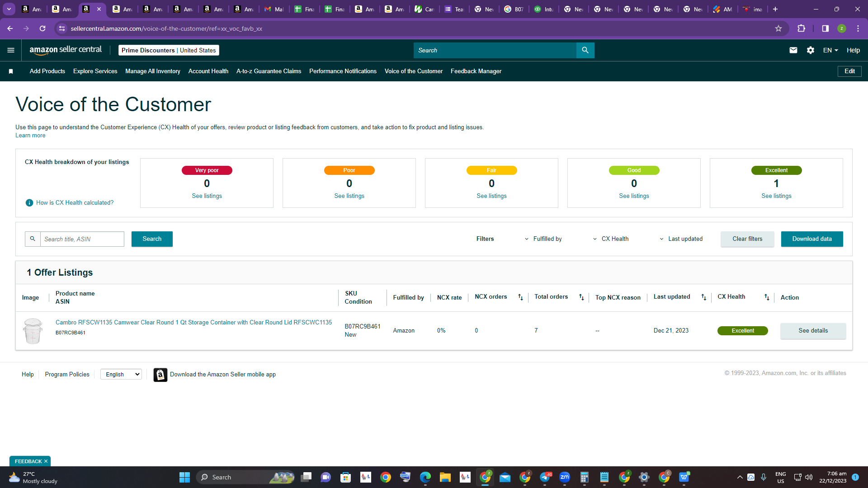868x488 pixels.
Task: See listings under Poor
Action: 349,196
